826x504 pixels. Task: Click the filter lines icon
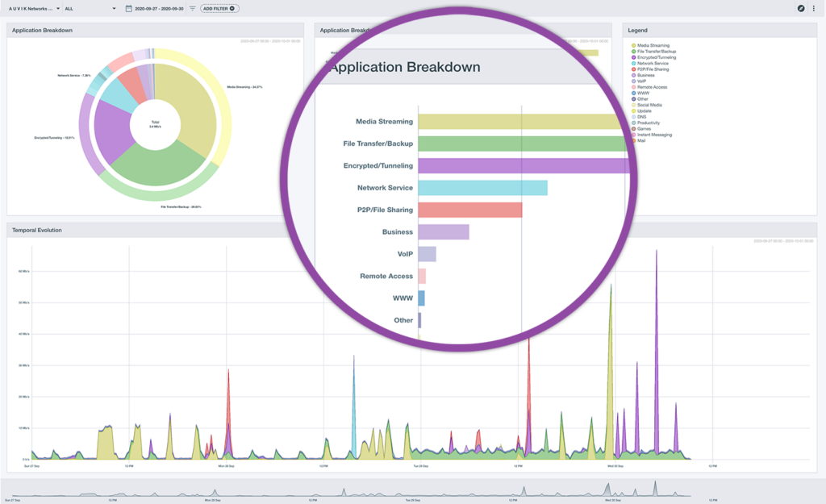click(193, 8)
